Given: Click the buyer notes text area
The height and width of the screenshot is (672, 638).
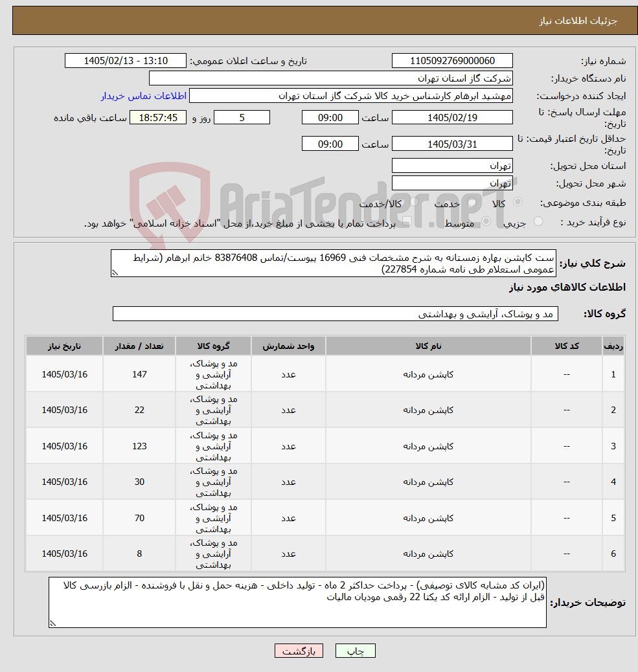Looking at the screenshot, I should point(297,602).
